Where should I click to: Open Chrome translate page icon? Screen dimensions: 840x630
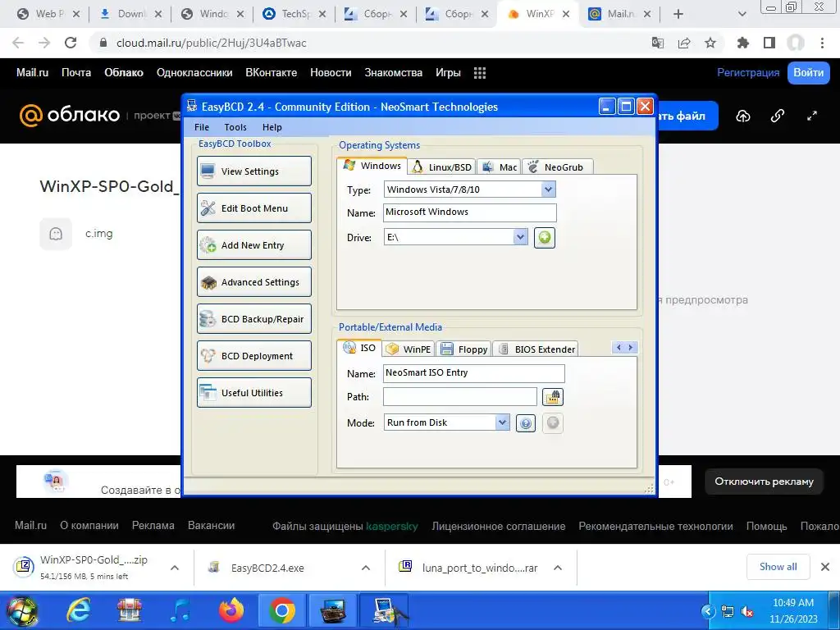click(x=658, y=43)
